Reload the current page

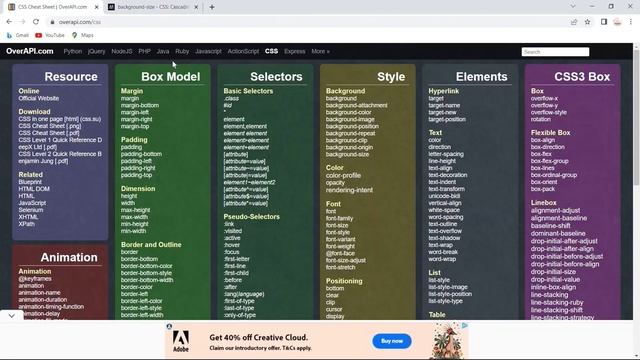point(36,22)
